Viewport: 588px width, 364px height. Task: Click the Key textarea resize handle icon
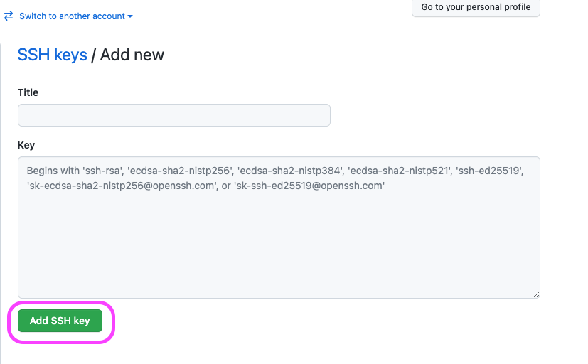(x=536, y=294)
